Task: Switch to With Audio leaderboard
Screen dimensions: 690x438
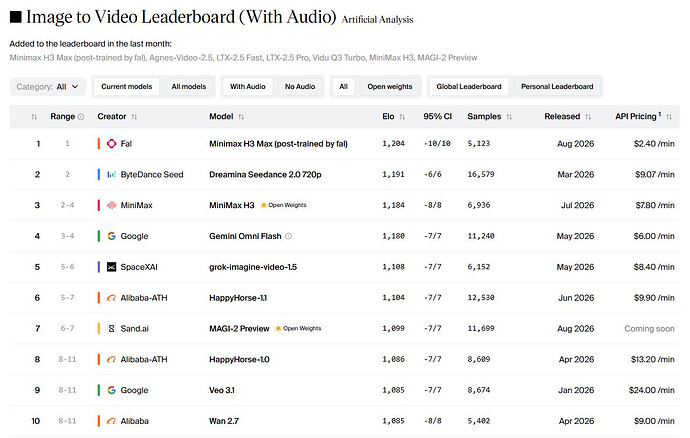Action: pyautogui.click(x=248, y=87)
